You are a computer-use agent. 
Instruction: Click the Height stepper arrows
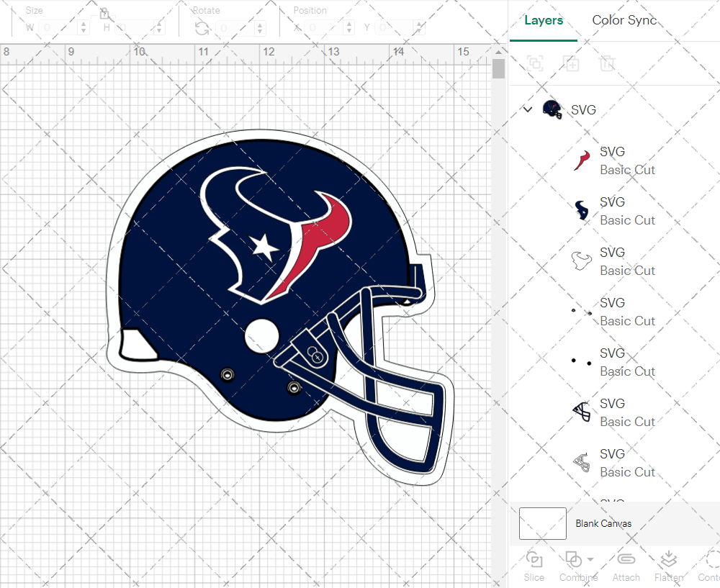(x=159, y=27)
